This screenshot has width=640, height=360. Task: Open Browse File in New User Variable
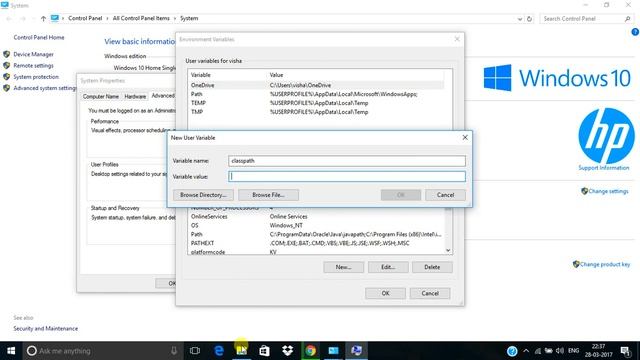(268, 195)
